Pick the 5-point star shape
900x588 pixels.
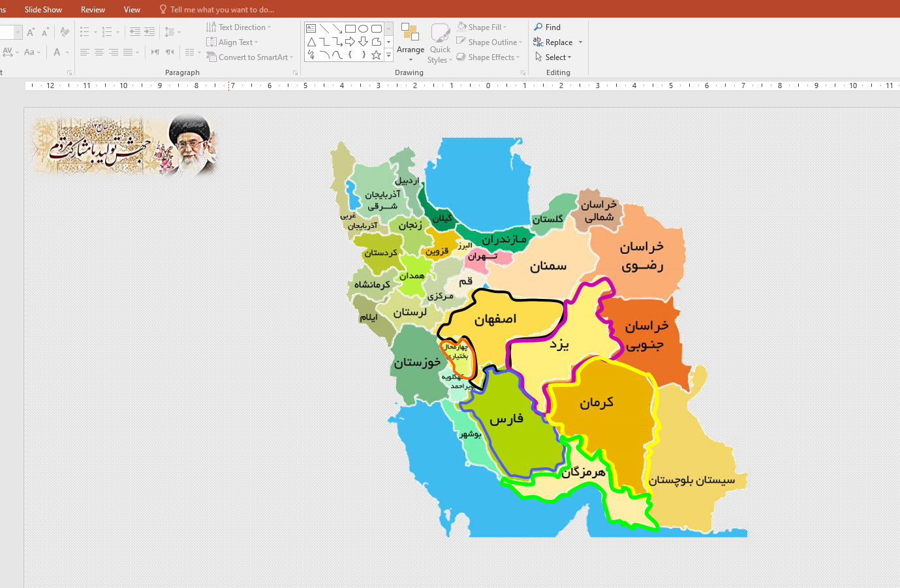pos(376,55)
